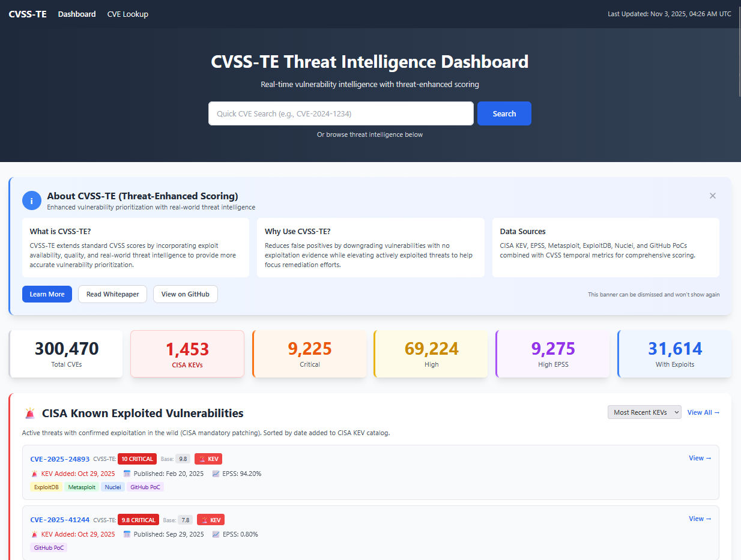The image size is (741, 560).
Task: Toggle the GitHub PoC tag on CVE-2025-41244
Action: click(x=48, y=547)
